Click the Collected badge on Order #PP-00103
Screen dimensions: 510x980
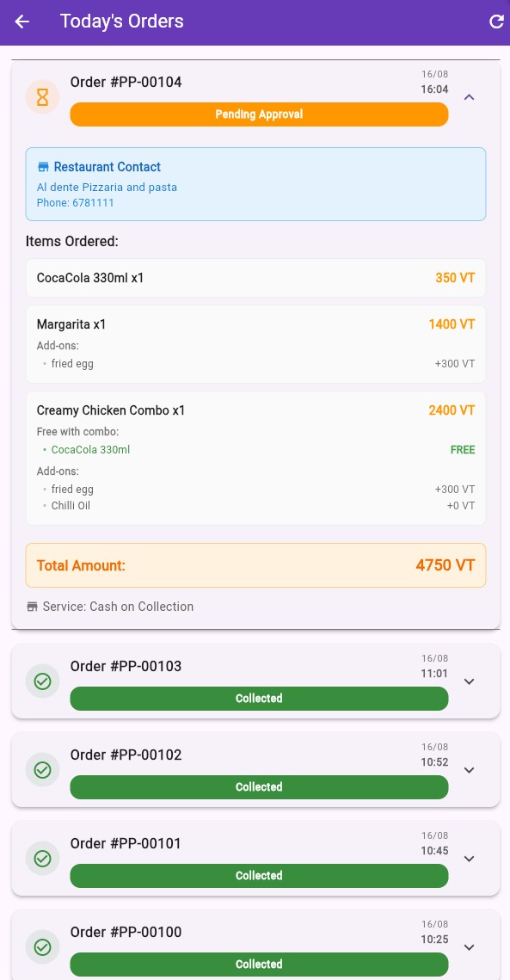pos(259,698)
